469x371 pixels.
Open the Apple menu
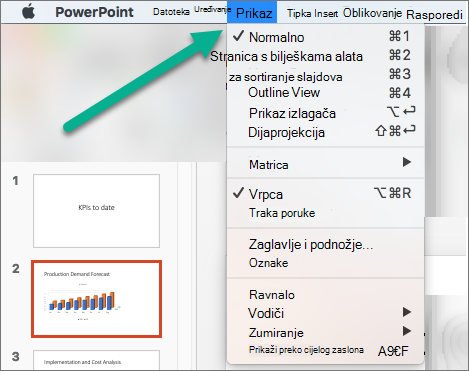click(28, 12)
